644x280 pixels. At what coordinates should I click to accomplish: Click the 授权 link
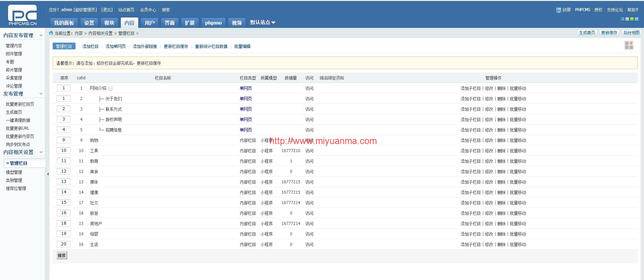coord(598,10)
